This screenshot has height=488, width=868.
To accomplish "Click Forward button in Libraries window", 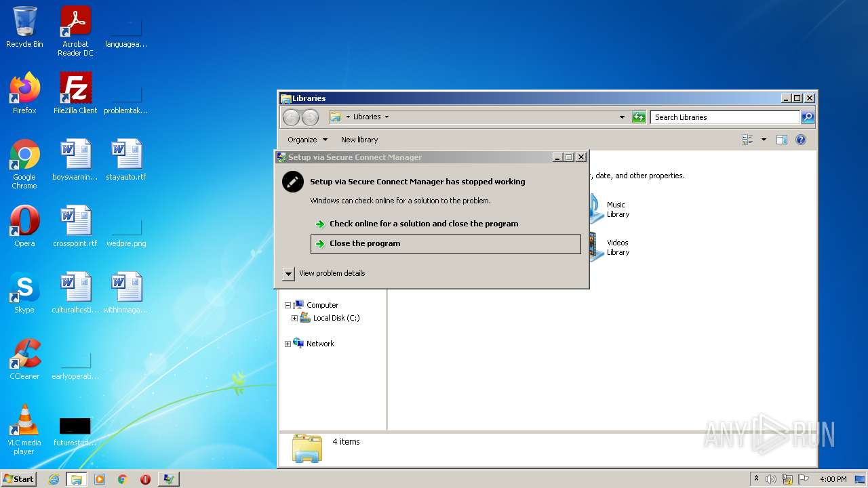I will click(x=310, y=117).
